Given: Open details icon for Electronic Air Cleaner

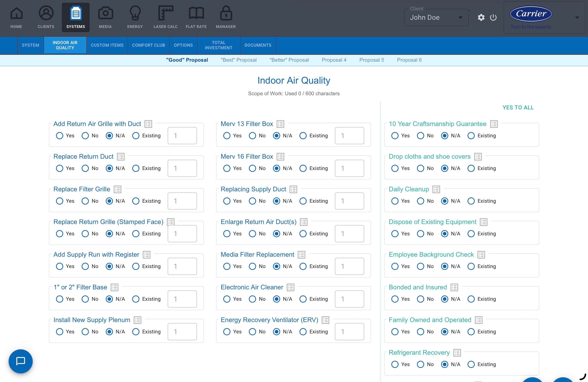Looking at the screenshot, I should coord(291,287).
